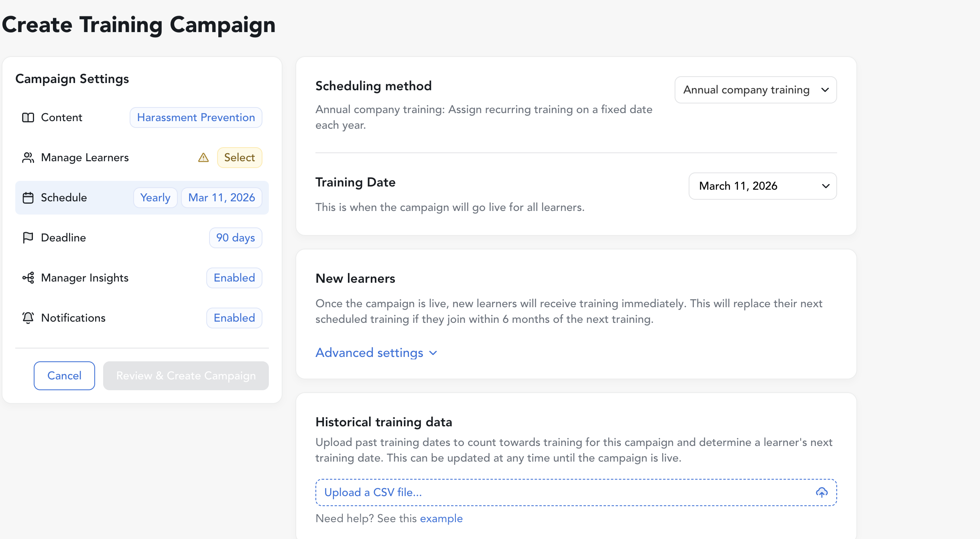The width and height of the screenshot is (980, 539).
Task: Click the Notifications bell icon
Action: click(x=28, y=318)
